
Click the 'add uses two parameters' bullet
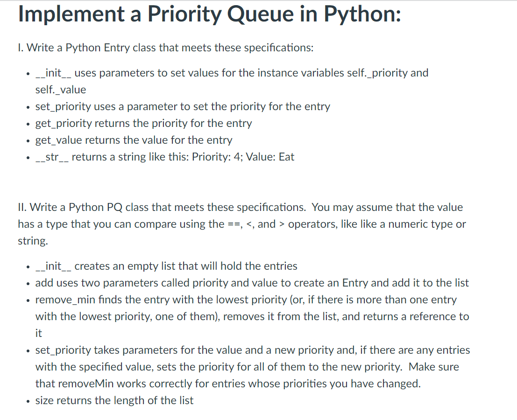click(x=252, y=283)
